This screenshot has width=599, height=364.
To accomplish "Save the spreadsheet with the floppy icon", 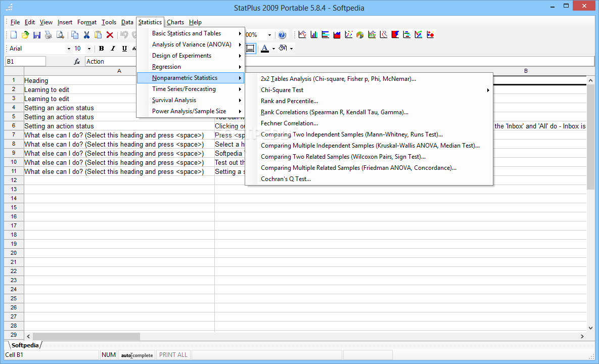I will click(37, 35).
